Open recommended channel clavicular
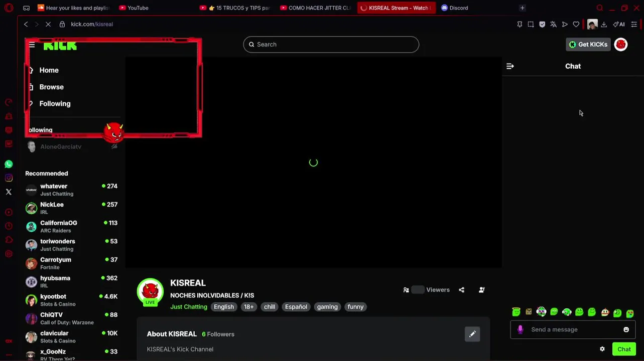The height and width of the screenshot is (361, 644). click(71, 337)
